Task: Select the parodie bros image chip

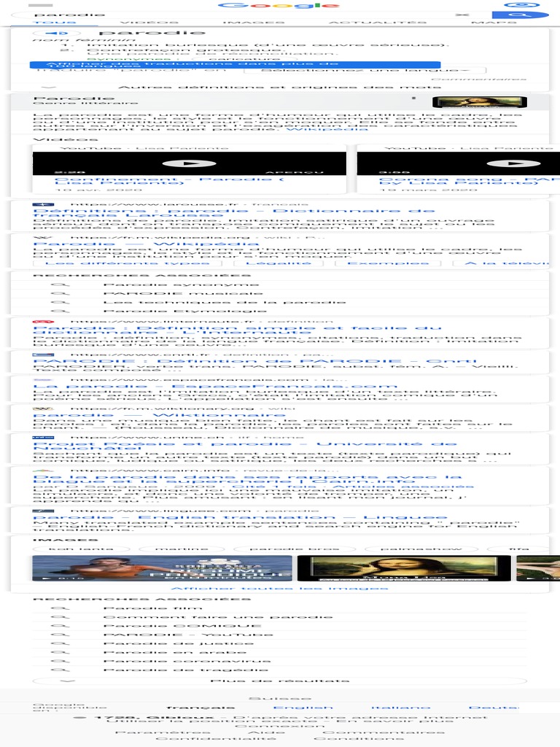Action: pos(295,549)
